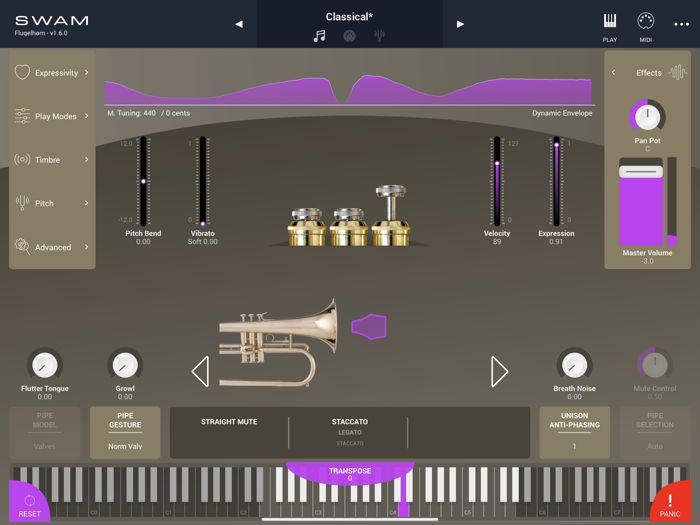Click the Breath Noise knob
The image size is (700, 525).
pos(574,365)
